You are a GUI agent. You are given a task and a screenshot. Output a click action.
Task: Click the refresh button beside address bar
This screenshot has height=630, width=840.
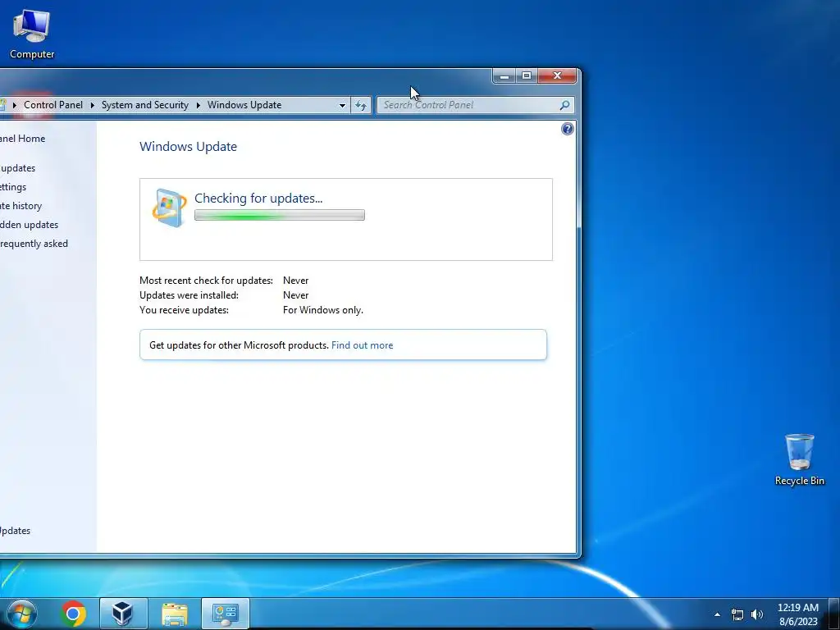361,105
